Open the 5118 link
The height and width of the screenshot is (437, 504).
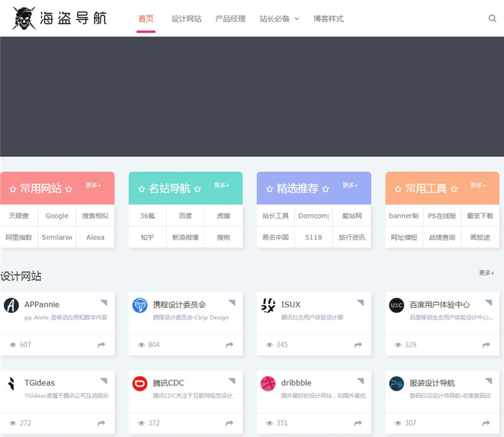click(313, 237)
